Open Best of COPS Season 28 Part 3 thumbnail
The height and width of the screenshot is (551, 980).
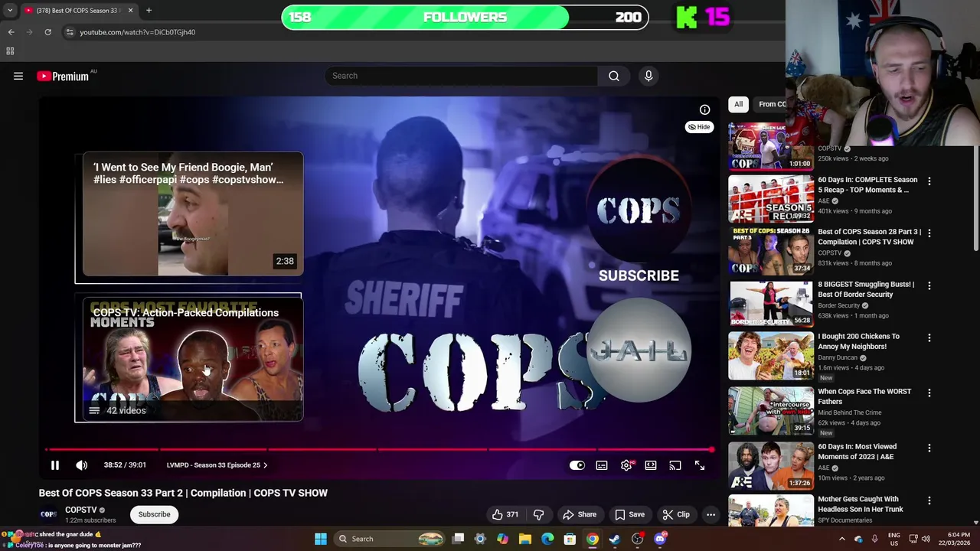coord(771,250)
